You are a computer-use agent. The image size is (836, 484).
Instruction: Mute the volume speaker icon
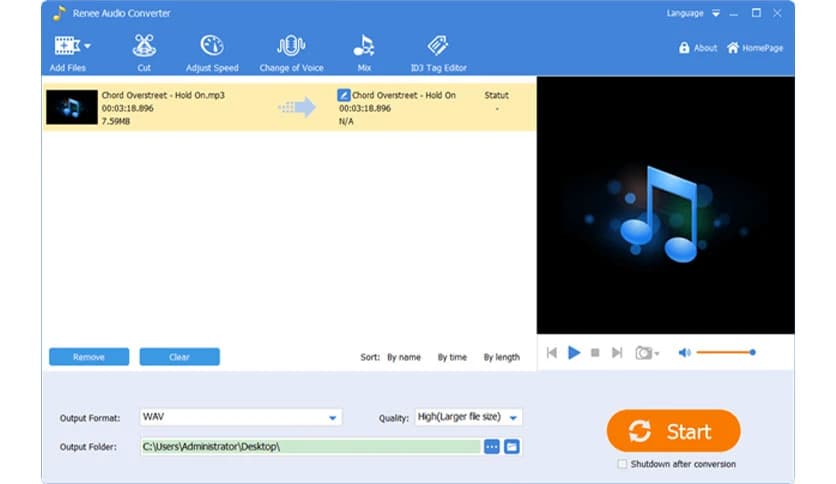click(x=684, y=352)
